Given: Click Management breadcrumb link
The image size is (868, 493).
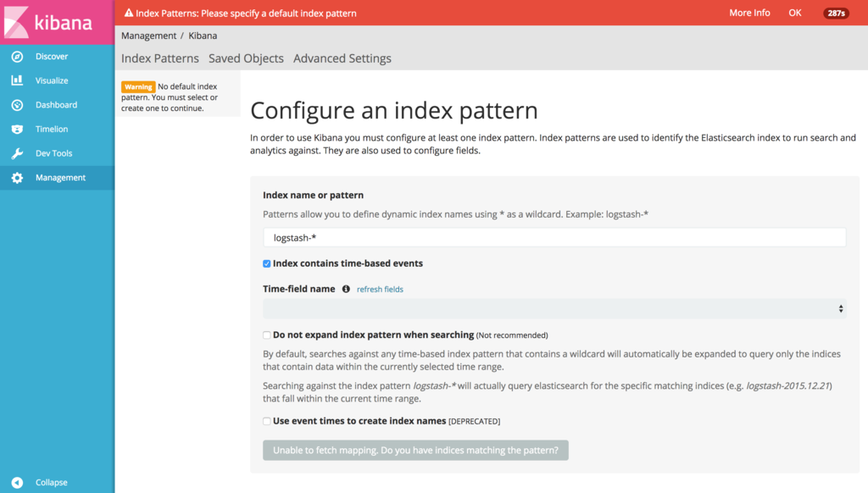Looking at the screenshot, I should [148, 36].
